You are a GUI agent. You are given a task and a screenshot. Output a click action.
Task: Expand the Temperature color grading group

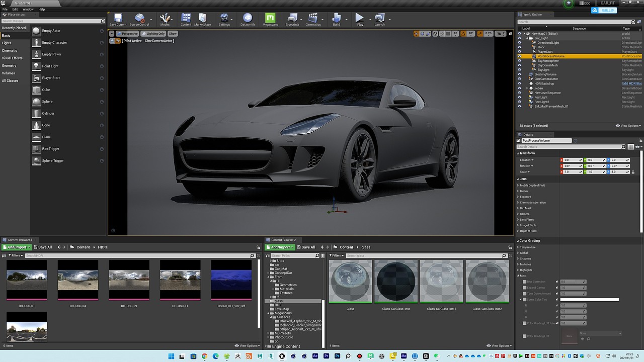pos(518,247)
